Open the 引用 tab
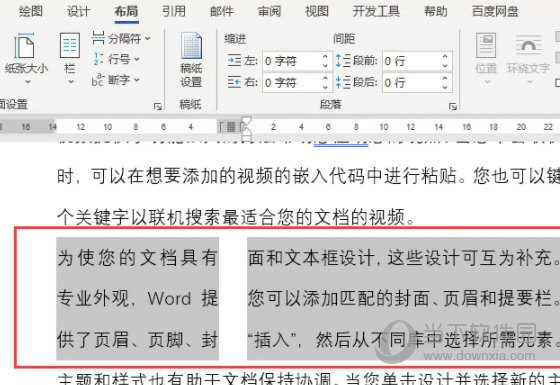Image resolution: width=560 pixels, height=385 pixels. click(174, 11)
